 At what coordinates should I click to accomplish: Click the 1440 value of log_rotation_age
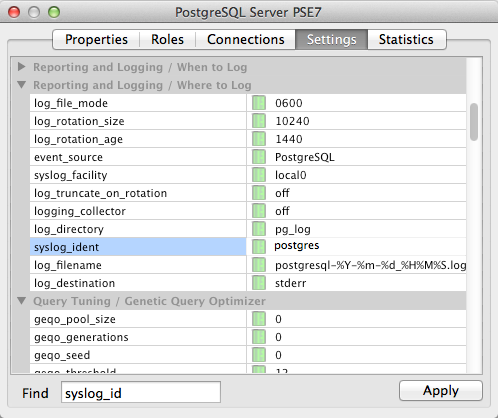coord(289,139)
